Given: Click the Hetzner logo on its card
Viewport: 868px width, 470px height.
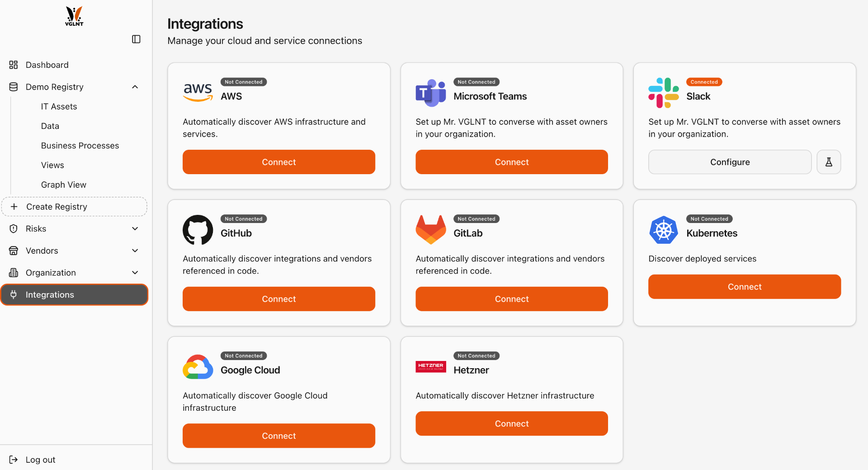Looking at the screenshot, I should coord(430,366).
